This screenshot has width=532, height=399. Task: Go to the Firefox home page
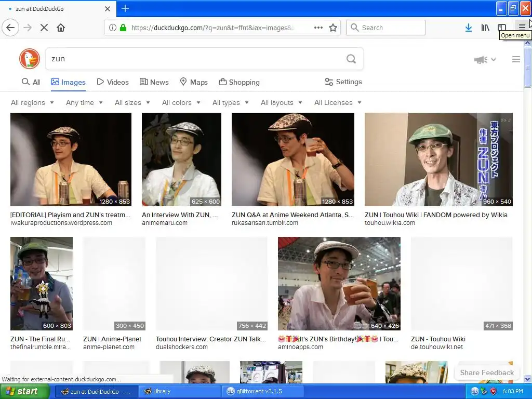coord(61,28)
